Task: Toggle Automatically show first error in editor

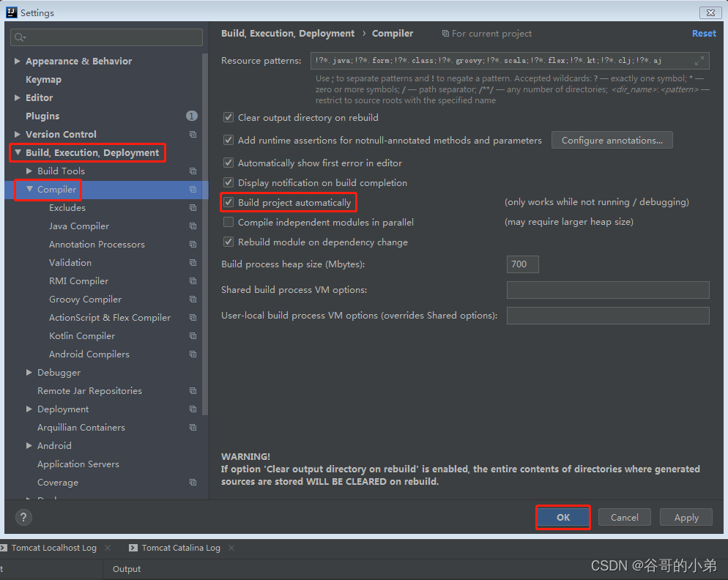Action: click(229, 163)
